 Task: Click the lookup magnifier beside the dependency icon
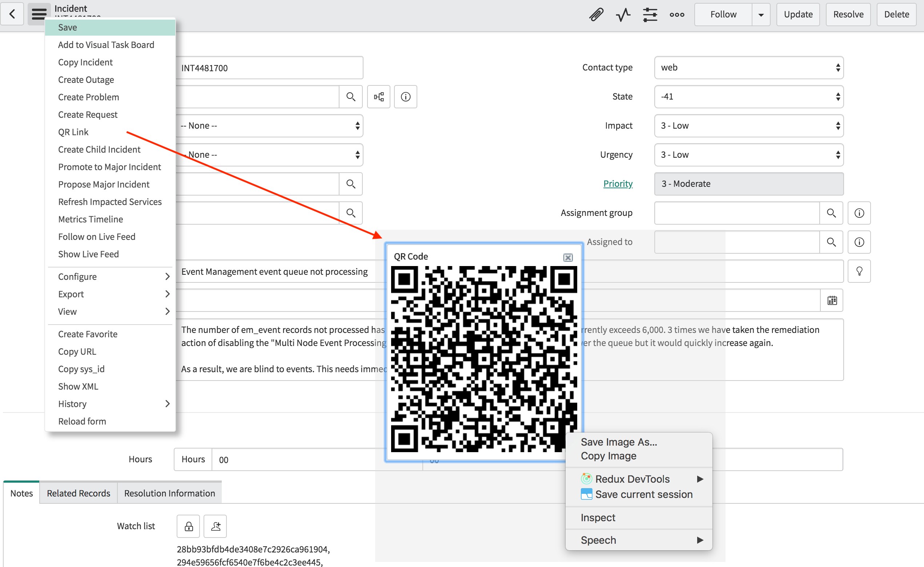pos(351,97)
